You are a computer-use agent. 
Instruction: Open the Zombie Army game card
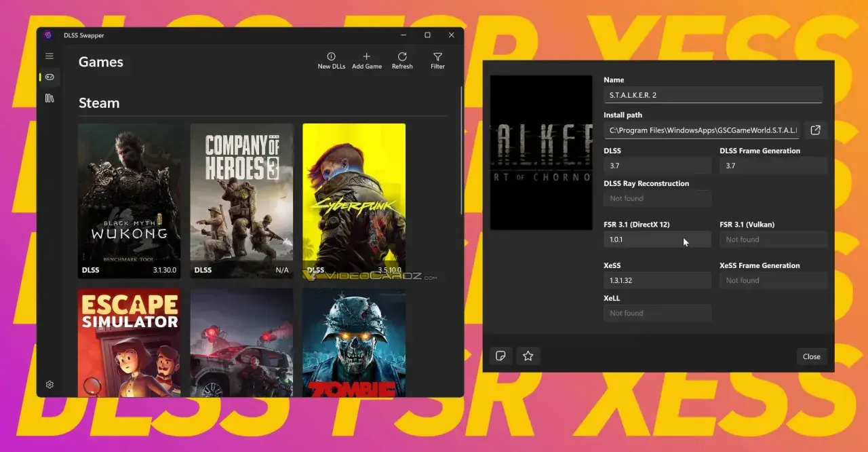click(354, 343)
